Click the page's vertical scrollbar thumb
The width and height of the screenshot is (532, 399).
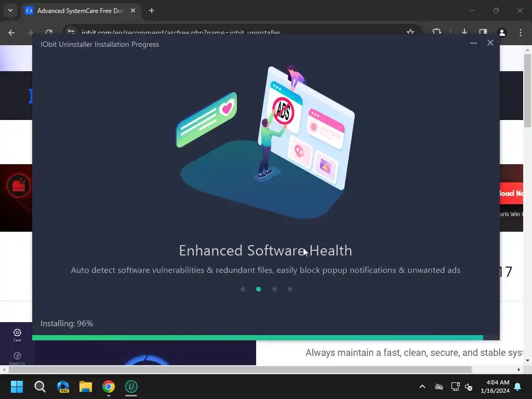527,90
